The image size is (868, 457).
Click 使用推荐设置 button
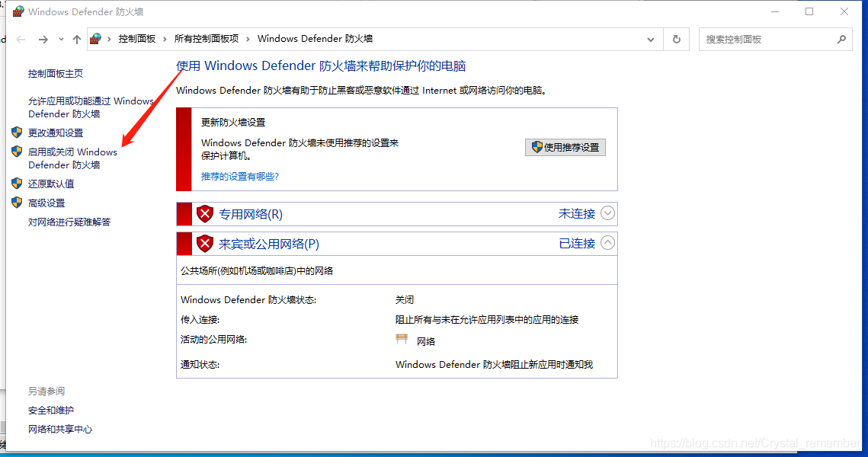click(x=565, y=147)
